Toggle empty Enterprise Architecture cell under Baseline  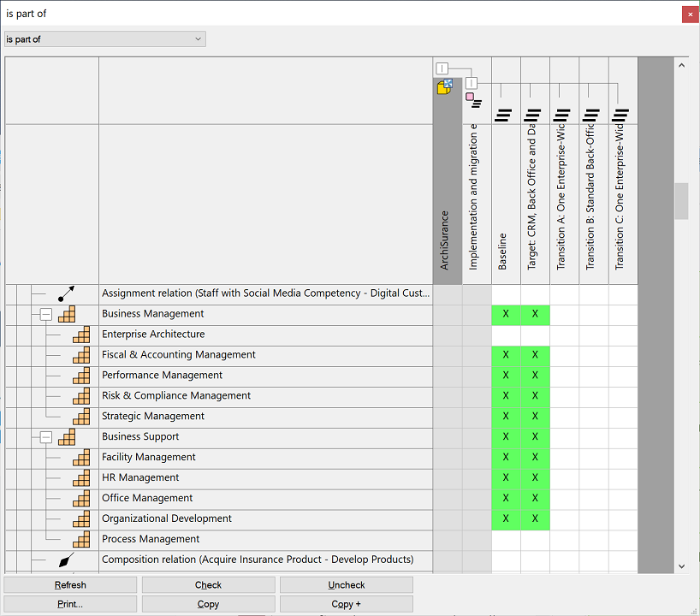click(506, 335)
